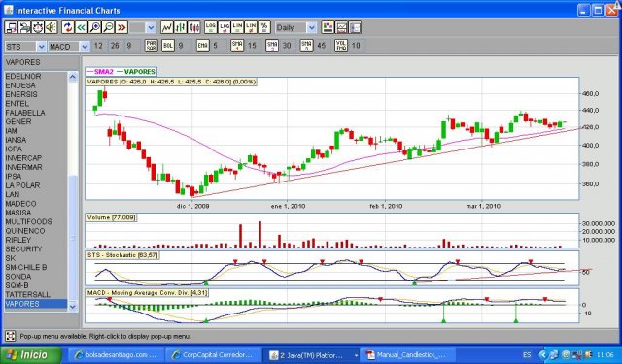Click the refresh chart icon
Viewport: 622px width, 364px height.
click(x=68, y=27)
